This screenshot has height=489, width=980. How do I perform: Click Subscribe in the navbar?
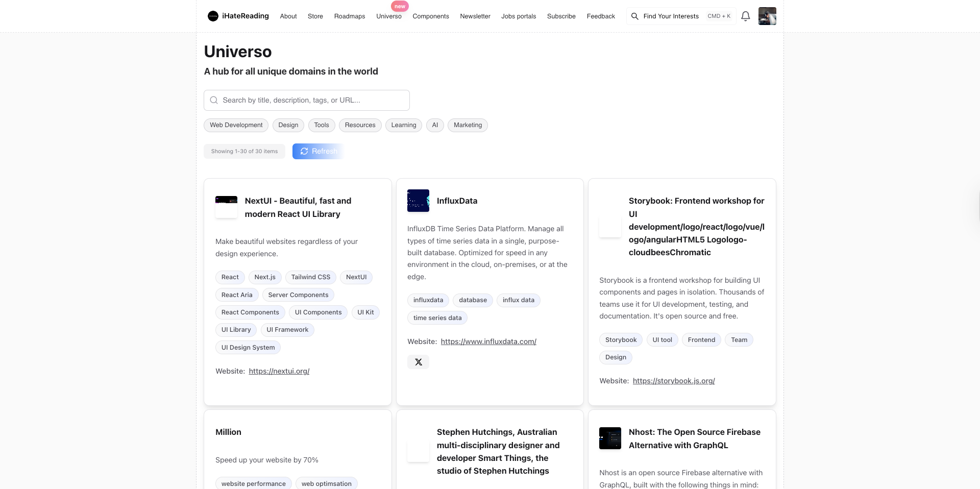click(x=561, y=16)
